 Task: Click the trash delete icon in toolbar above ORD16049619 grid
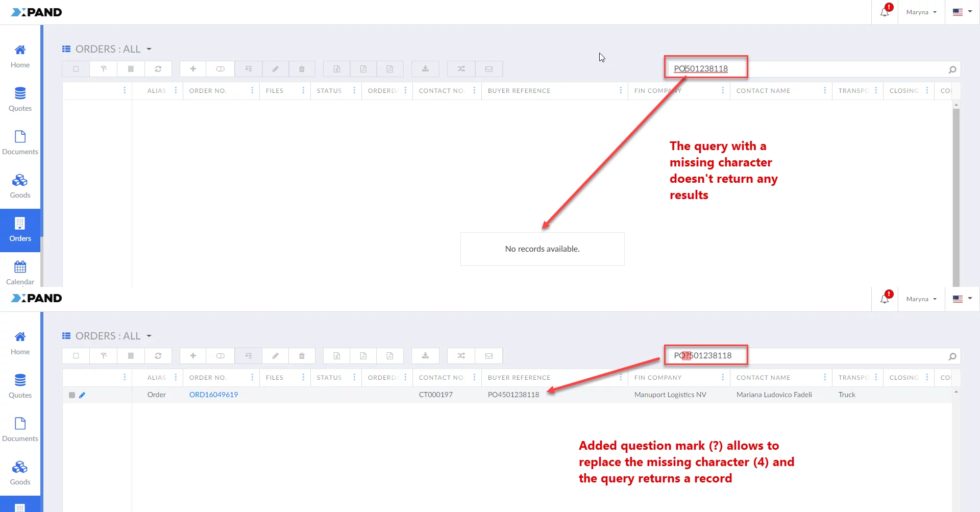coord(302,356)
